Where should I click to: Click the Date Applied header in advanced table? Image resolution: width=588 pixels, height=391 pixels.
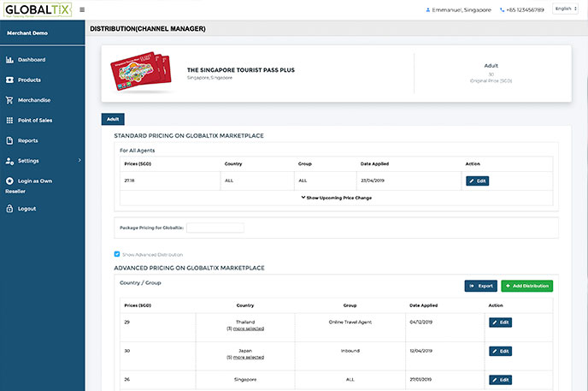[423, 305]
